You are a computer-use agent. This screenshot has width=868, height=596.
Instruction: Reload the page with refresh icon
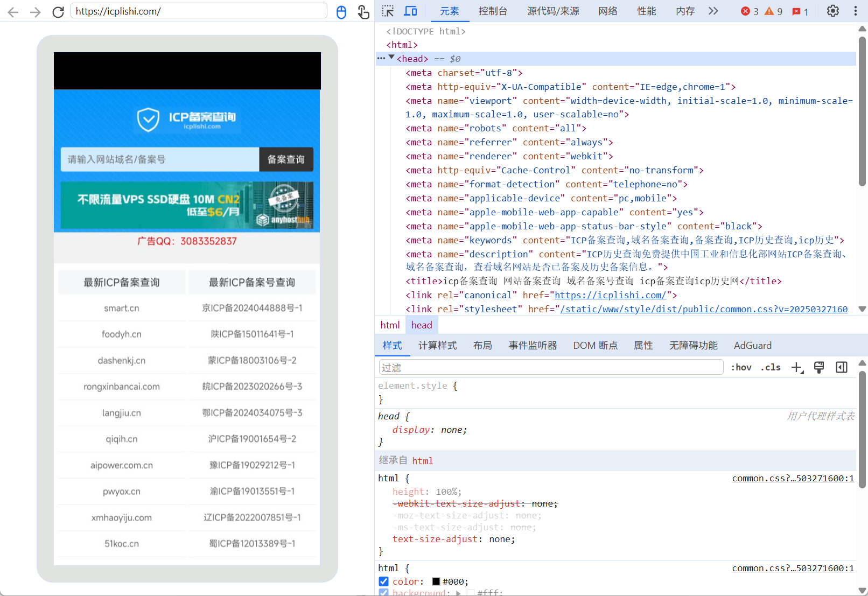click(58, 12)
